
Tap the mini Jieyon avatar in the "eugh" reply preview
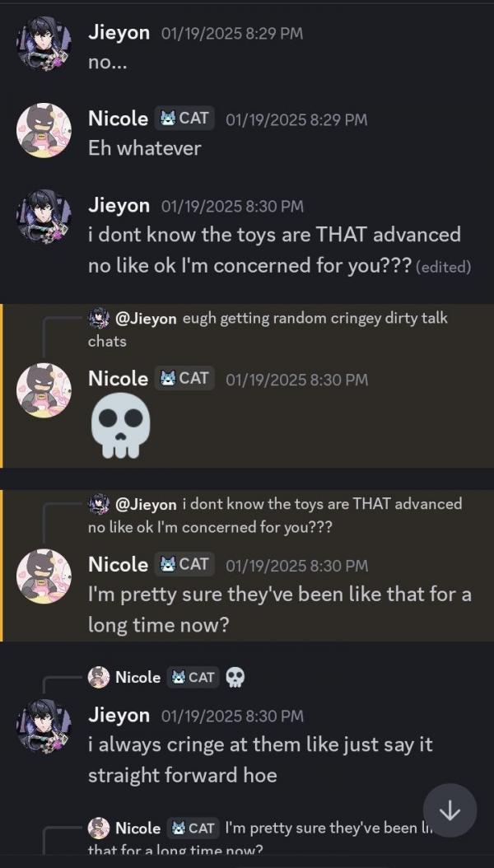tap(99, 319)
